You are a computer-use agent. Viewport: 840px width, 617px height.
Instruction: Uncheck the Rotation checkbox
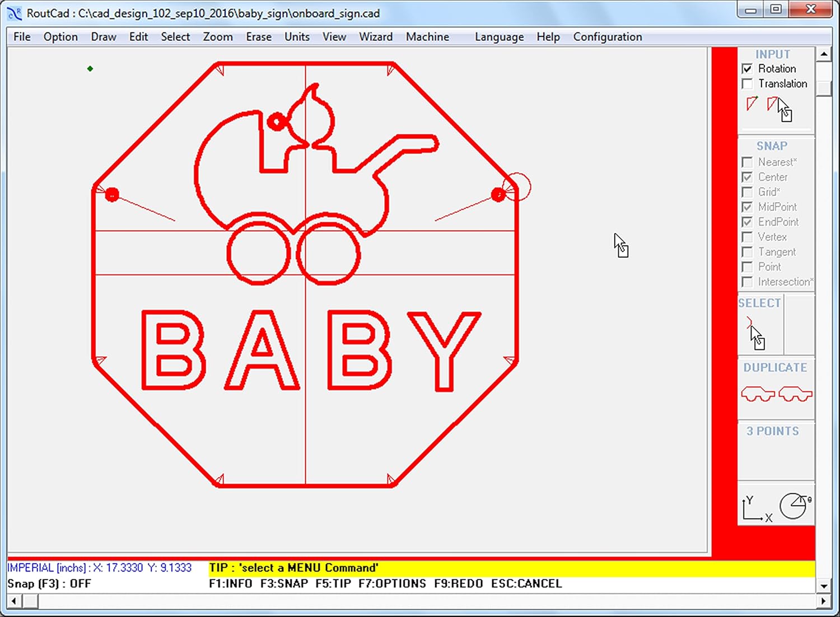[747, 69]
